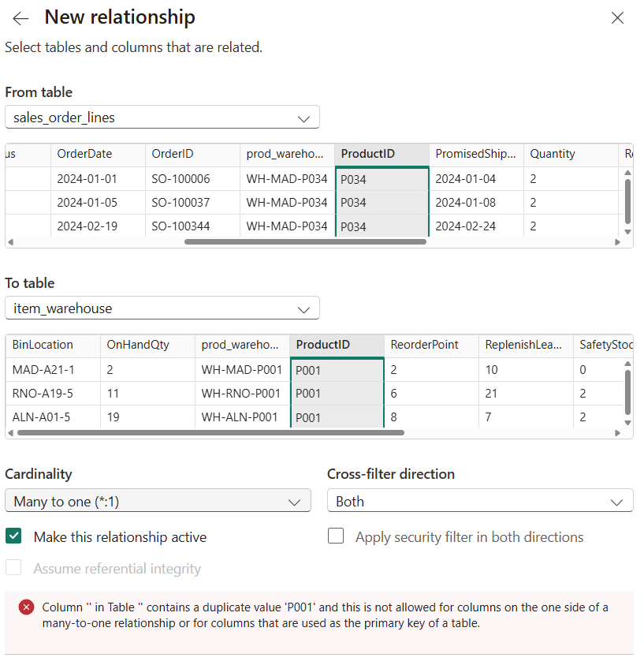Click OnHandQty cell 19
The width and height of the screenshot is (644, 665).
pos(148,417)
